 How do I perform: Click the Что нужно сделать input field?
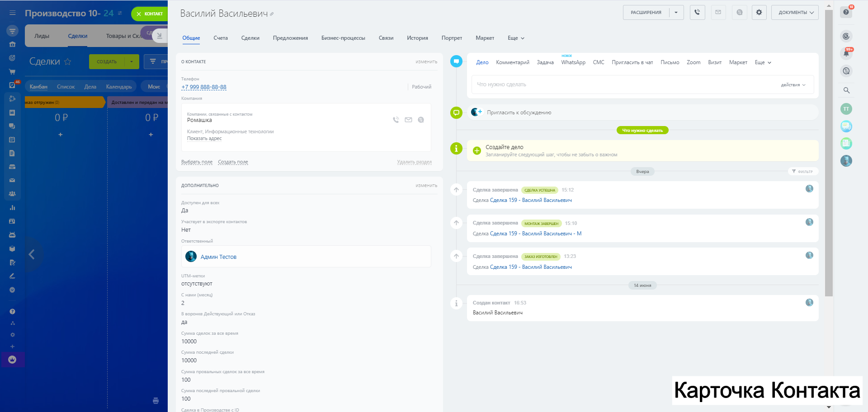click(x=624, y=84)
